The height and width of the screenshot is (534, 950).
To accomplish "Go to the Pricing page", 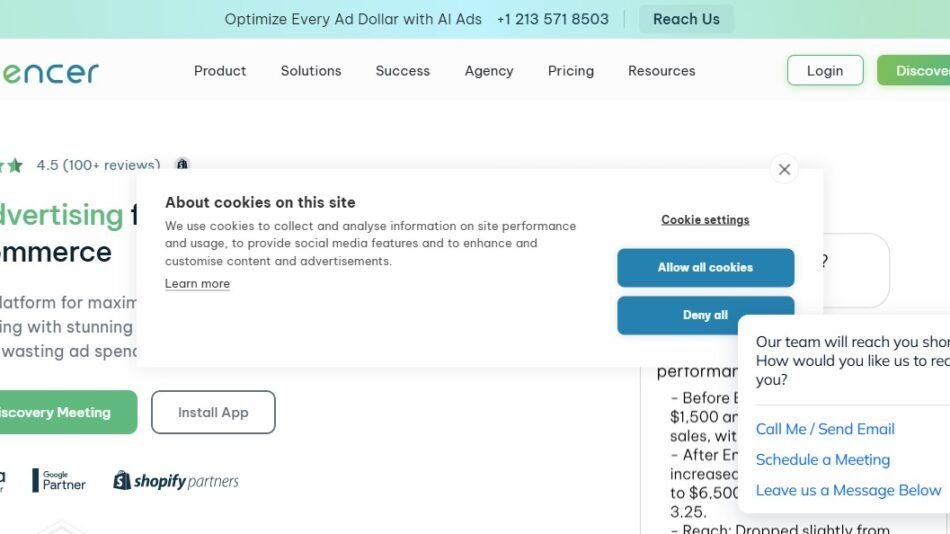I will [x=571, y=71].
